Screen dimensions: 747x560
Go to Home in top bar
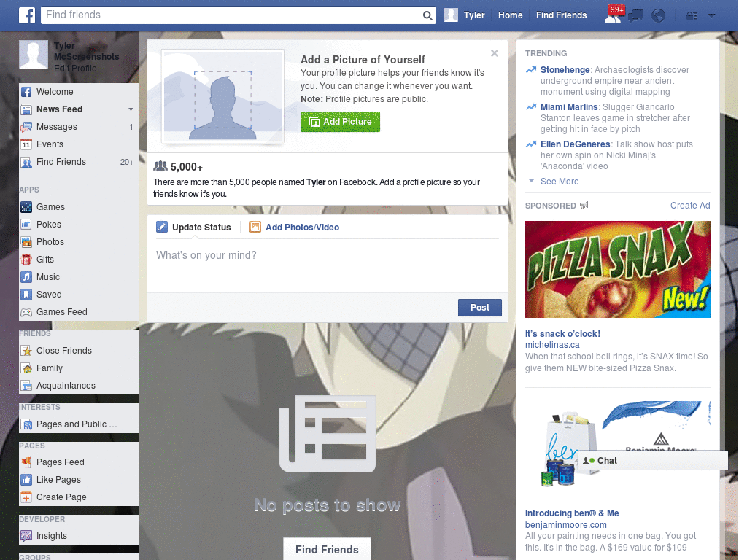pyautogui.click(x=510, y=15)
